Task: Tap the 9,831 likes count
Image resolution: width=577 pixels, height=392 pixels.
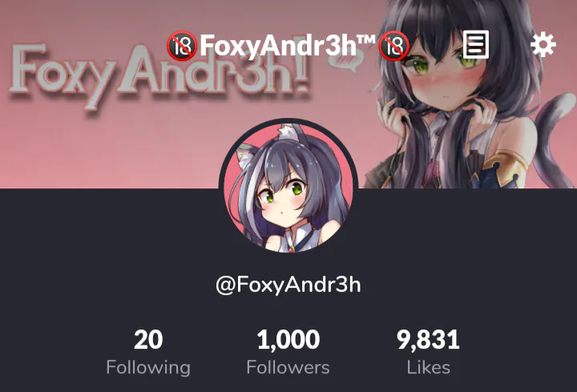Action: click(x=428, y=339)
